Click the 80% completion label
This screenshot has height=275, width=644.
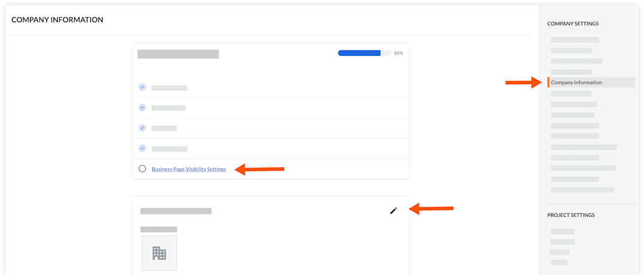[399, 53]
